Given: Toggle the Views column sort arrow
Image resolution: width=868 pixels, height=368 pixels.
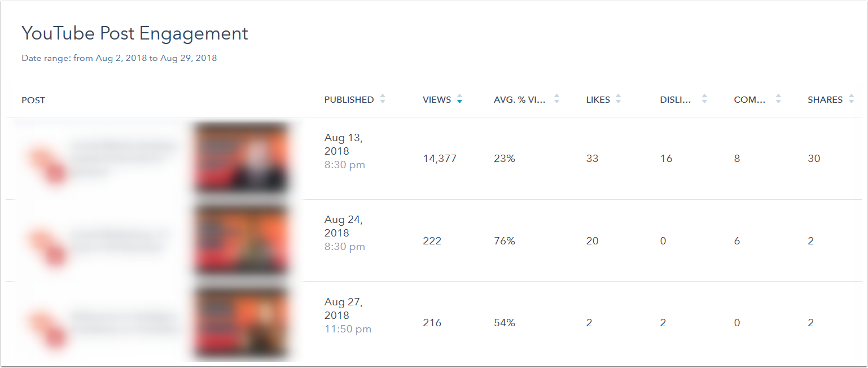Looking at the screenshot, I should pos(459,99).
